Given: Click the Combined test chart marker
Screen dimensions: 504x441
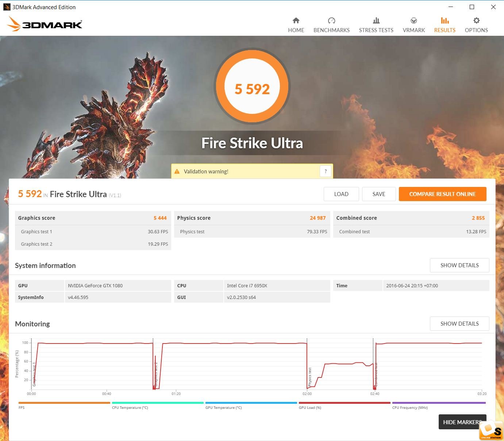Looking at the screenshot, I should click(376, 375).
